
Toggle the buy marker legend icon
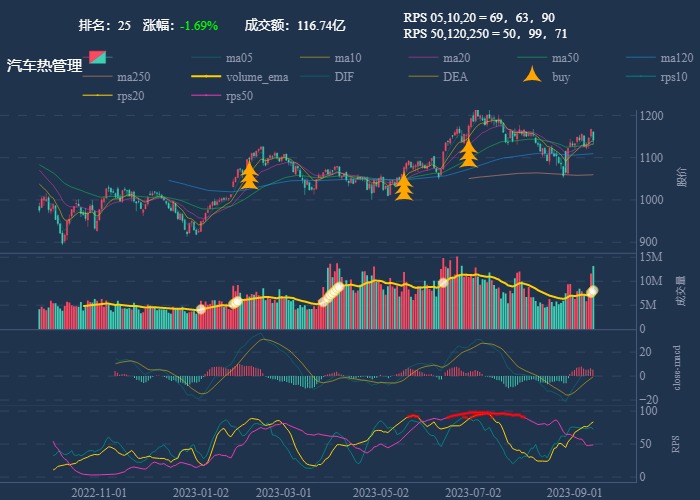(533, 76)
